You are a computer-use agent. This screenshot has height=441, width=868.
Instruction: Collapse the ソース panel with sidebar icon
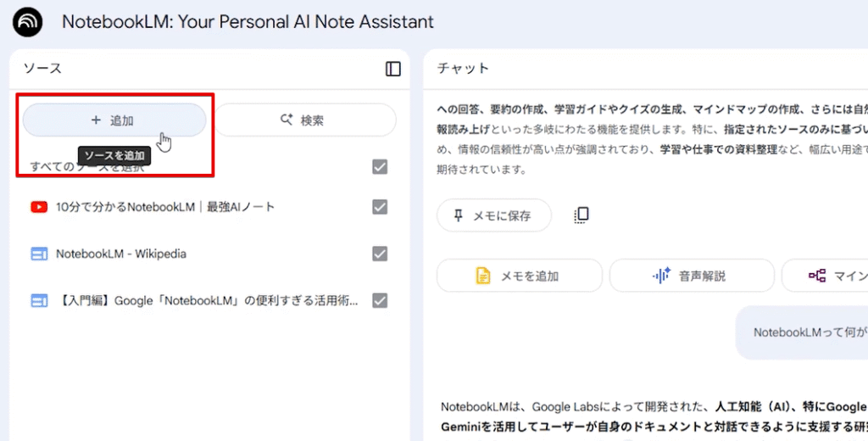(x=392, y=69)
